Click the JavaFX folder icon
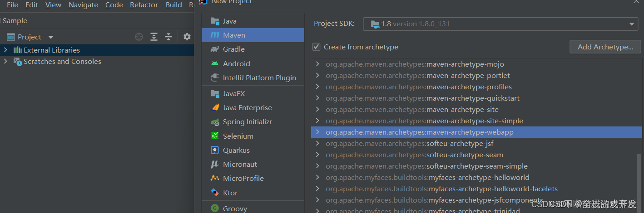644x213 pixels. 215,93
